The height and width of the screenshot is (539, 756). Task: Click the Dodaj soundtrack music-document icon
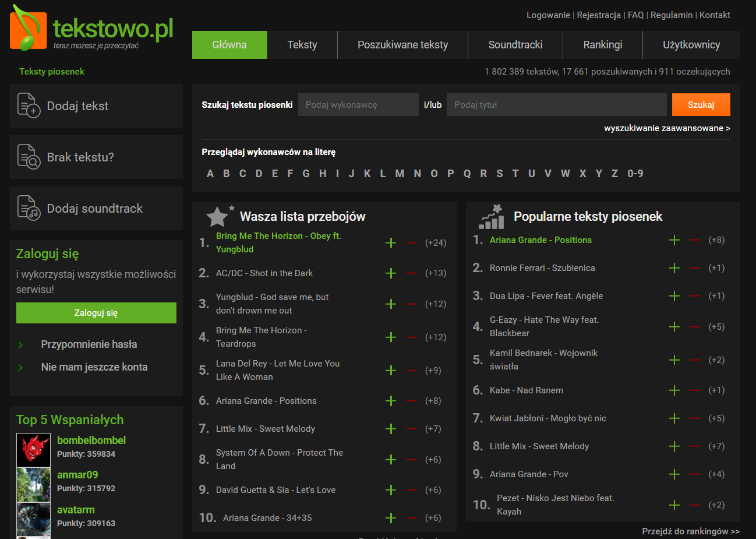(29, 208)
